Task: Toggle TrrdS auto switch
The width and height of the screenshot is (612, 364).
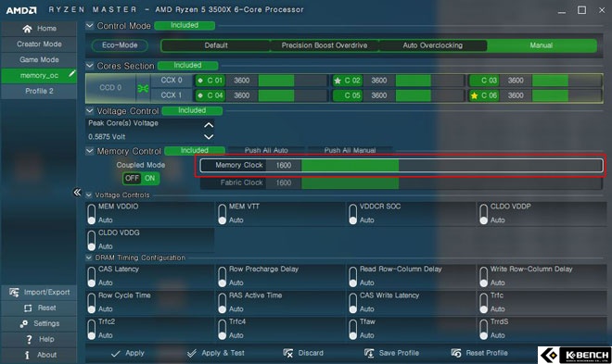Action: (x=484, y=330)
